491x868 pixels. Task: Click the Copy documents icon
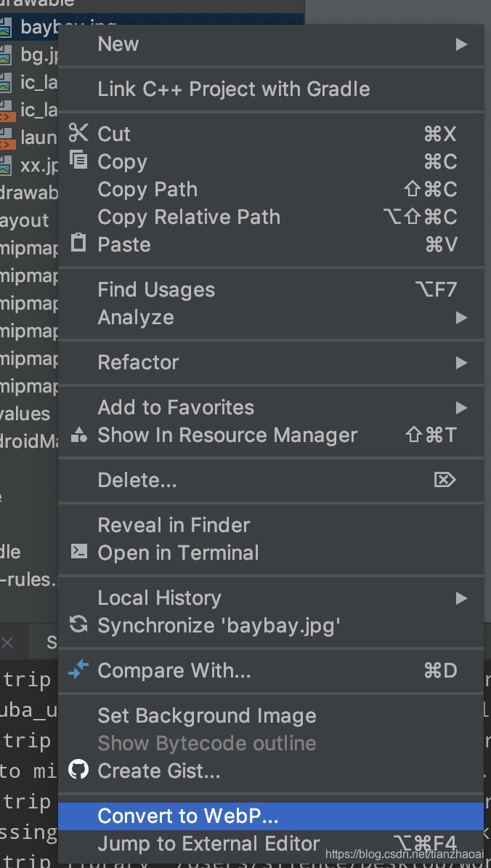click(78, 161)
